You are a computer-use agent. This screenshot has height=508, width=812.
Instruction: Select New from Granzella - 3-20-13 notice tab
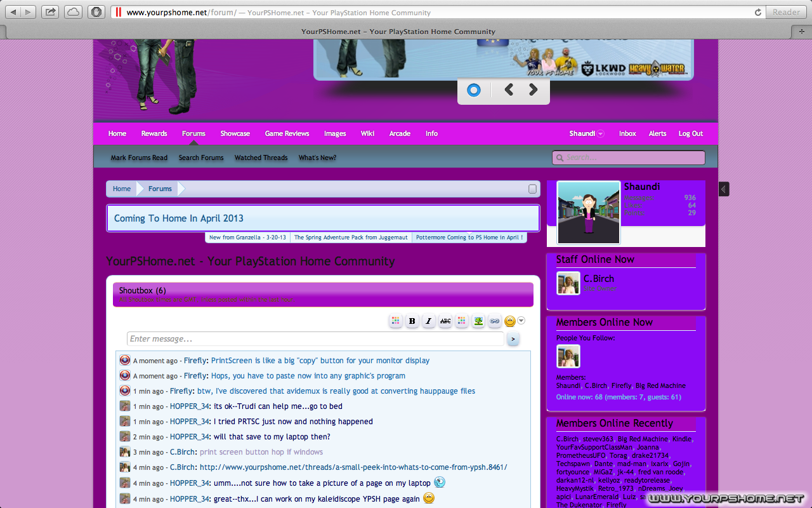[x=247, y=237]
